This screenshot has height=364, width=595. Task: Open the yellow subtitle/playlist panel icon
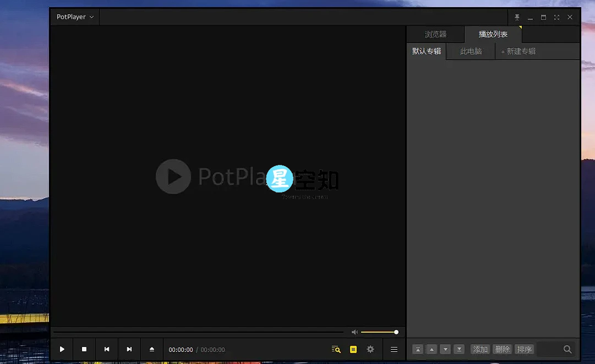[353, 349]
